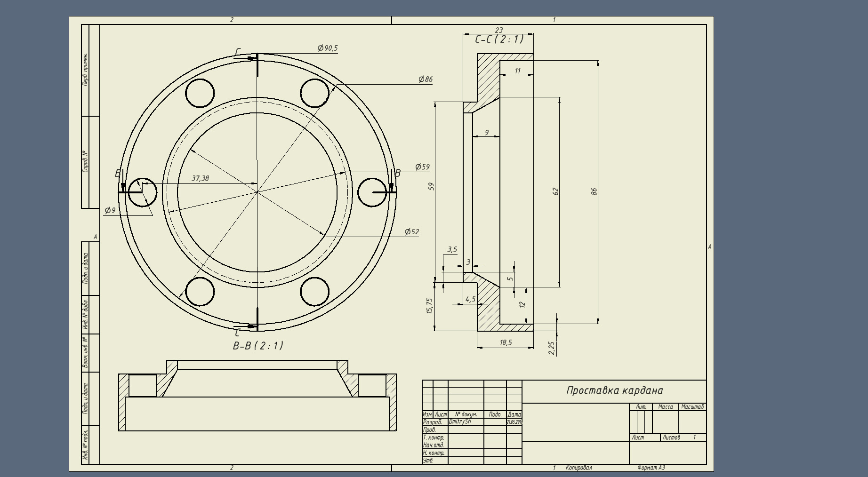Pick the Ø52 diameter dimension

click(x=412, y=231)
